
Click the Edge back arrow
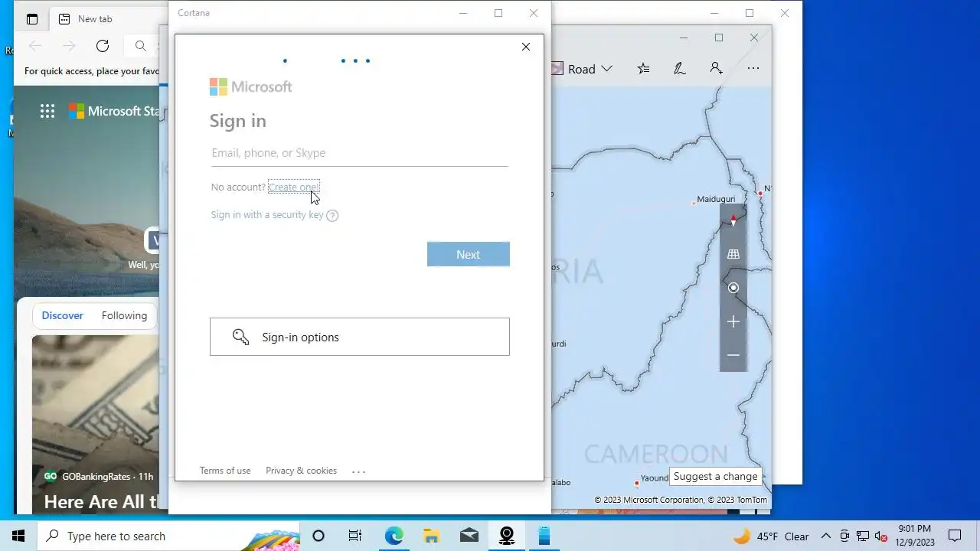35,46
